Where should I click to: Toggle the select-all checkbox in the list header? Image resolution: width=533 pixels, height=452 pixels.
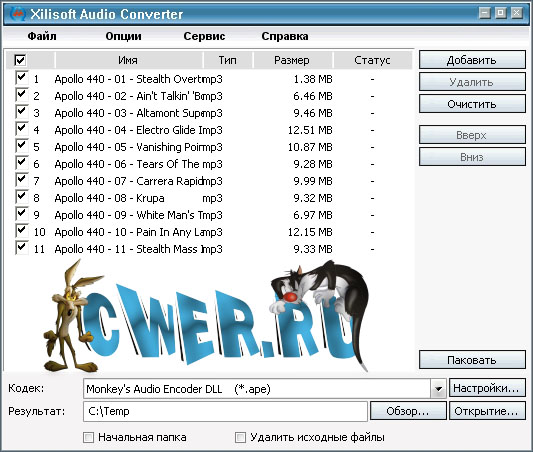pyautogui.click(x=20, y=60)
